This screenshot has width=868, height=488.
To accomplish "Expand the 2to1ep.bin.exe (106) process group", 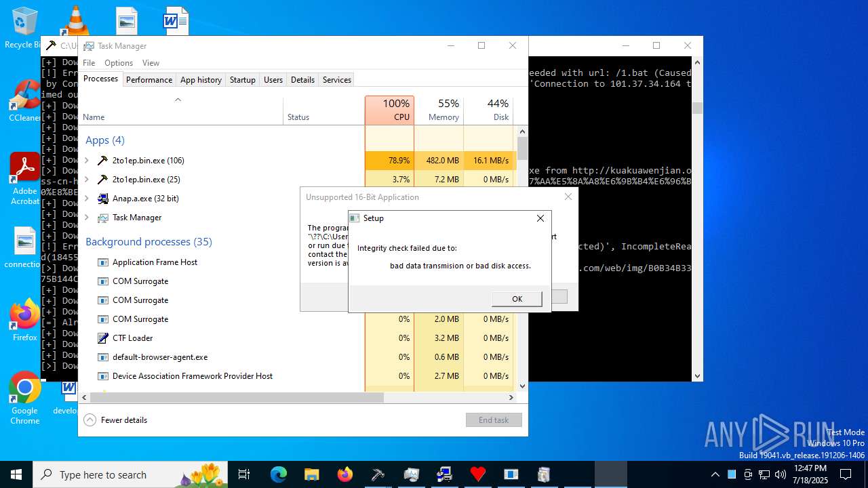I will pos(86,161).
